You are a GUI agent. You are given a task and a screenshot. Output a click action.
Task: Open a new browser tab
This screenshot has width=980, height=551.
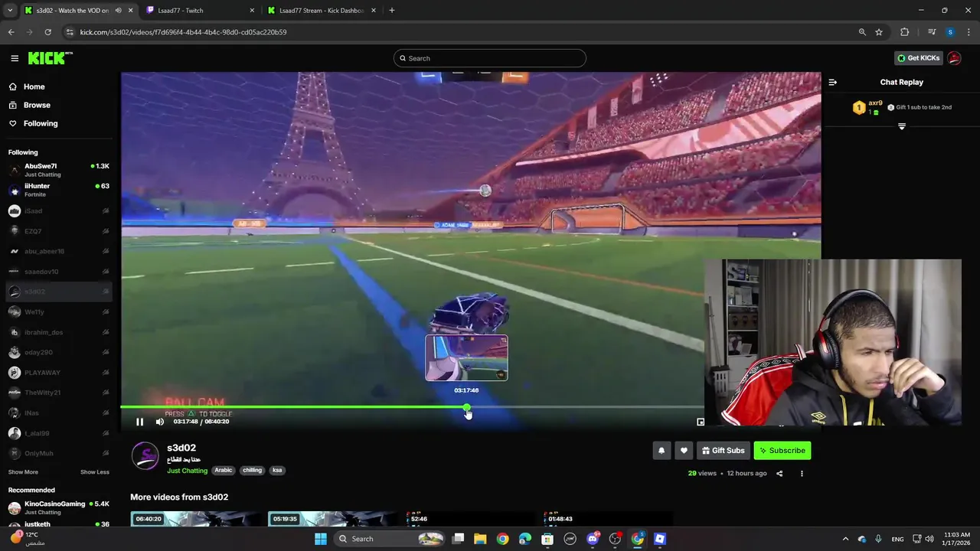tap(392, 11)
